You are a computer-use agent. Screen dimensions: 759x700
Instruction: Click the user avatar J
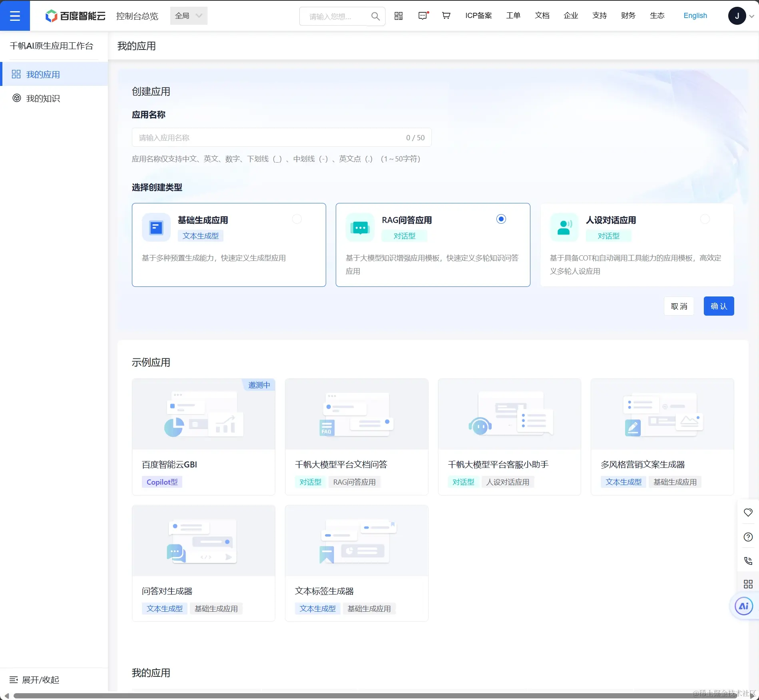tap(737, 16)
